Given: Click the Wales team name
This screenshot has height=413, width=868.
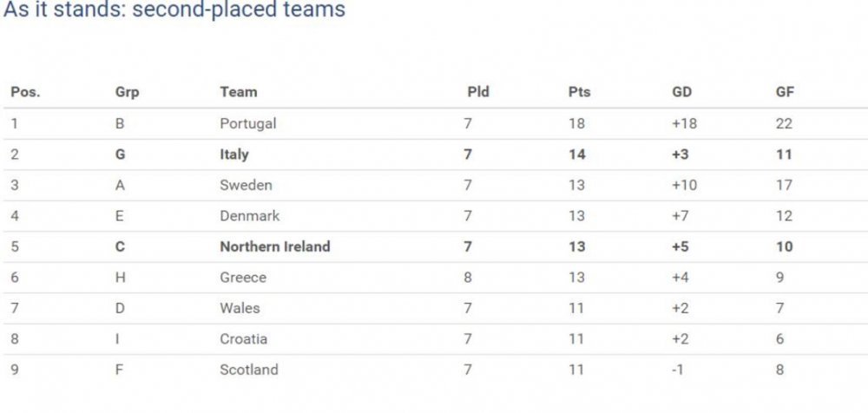Looking at the screenshot, I should pyautogui.click(x=240, y=308).
